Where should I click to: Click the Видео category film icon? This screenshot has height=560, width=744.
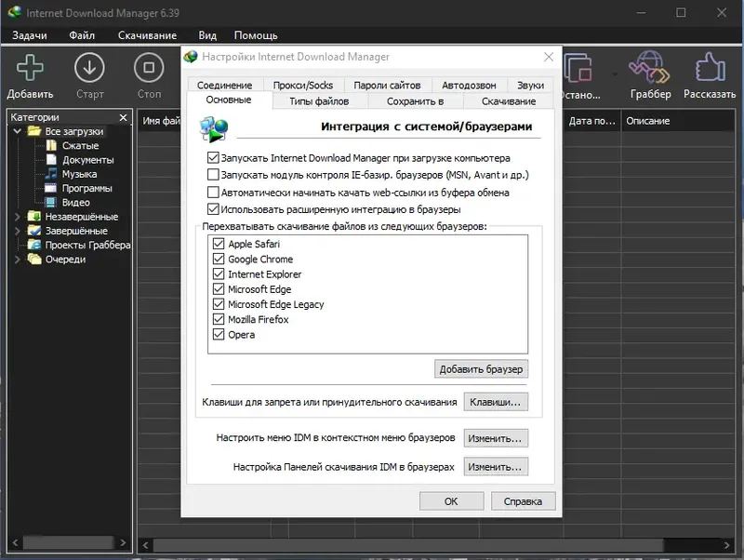coord(51,202)
